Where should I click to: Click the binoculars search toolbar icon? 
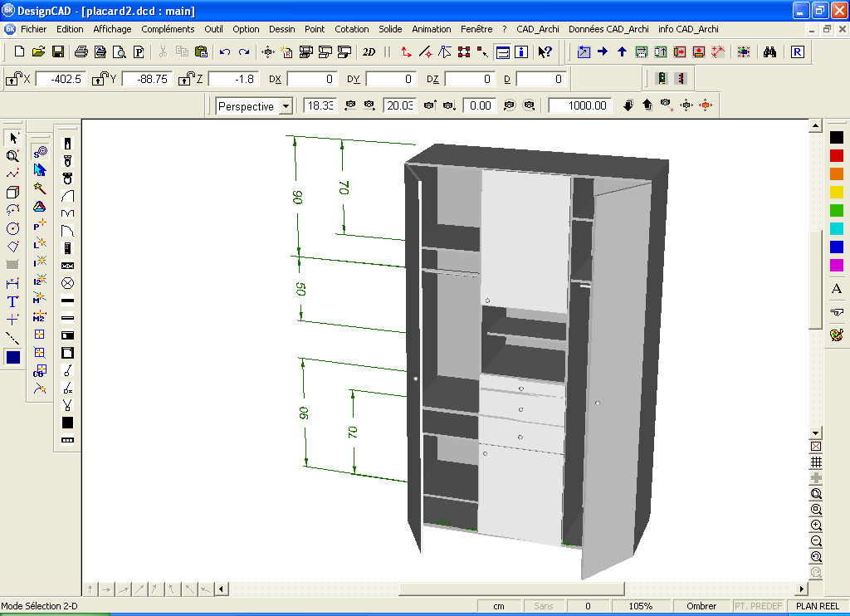click(769, 51)
